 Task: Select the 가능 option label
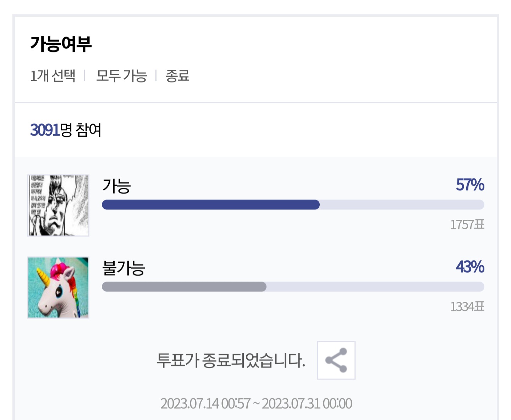[117, 186]
